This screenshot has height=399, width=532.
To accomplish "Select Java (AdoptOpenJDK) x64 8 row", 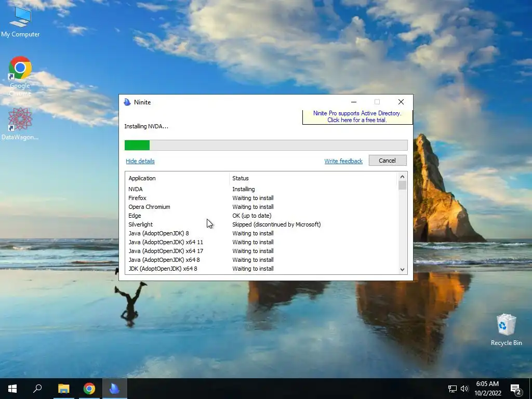I will (262, 260).
